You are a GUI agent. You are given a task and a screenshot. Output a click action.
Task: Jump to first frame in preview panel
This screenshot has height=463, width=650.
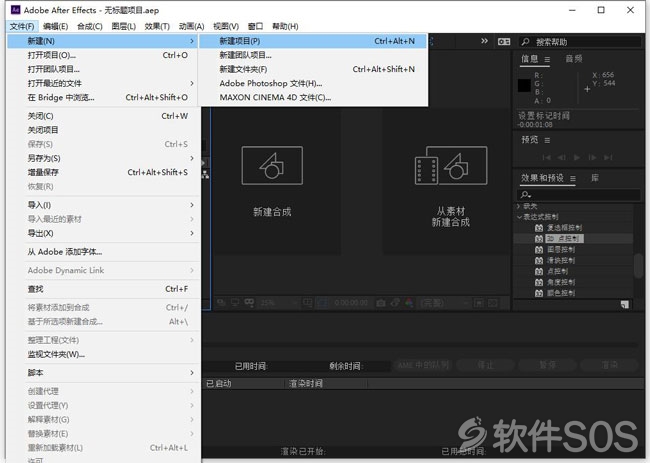click(547, 157)
